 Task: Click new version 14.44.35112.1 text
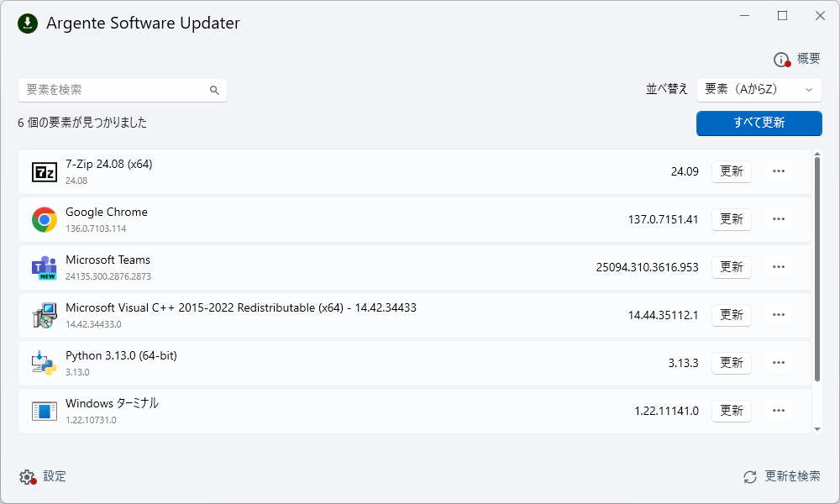pos(664,316)
